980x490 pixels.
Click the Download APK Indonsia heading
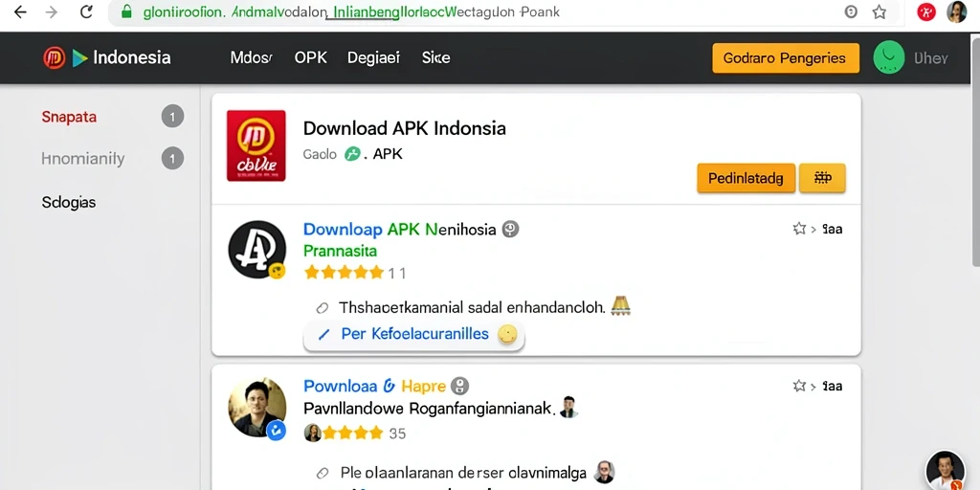point(405,128)
